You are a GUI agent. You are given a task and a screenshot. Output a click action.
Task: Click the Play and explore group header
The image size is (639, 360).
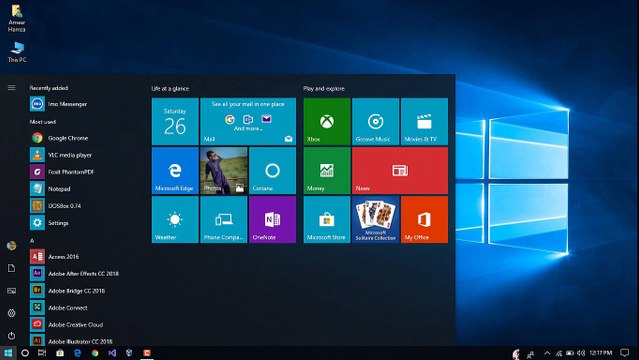coord(324,88)
